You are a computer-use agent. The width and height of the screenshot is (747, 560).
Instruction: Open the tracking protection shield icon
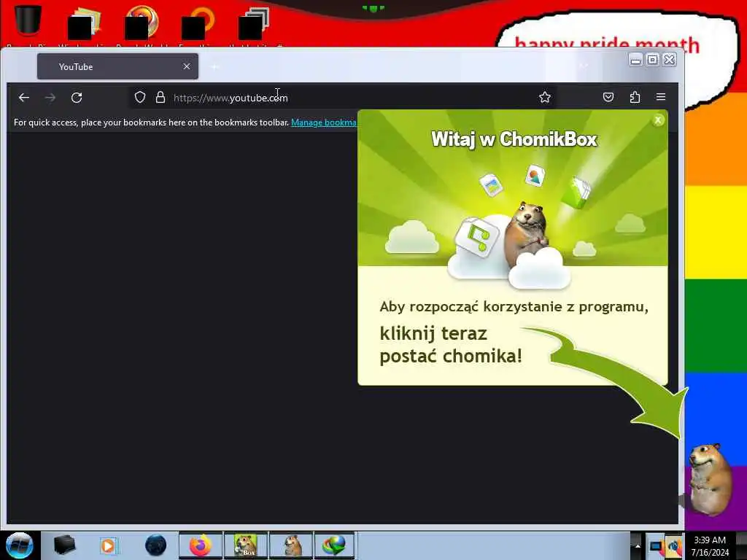[x=139, y=97]
